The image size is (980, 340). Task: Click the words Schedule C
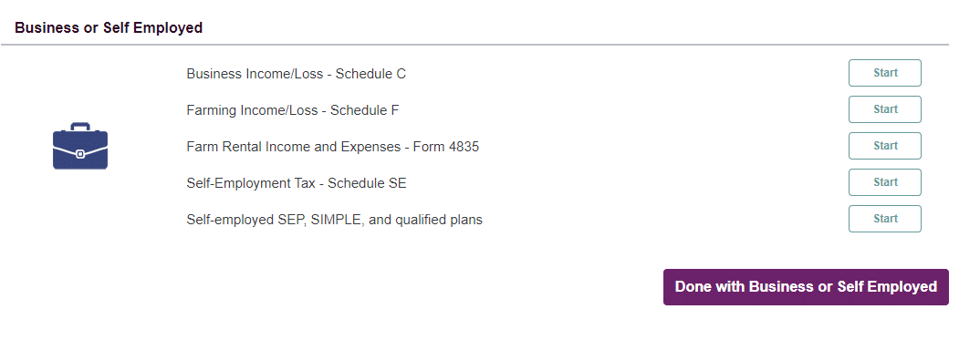click(x=370, y=74)
